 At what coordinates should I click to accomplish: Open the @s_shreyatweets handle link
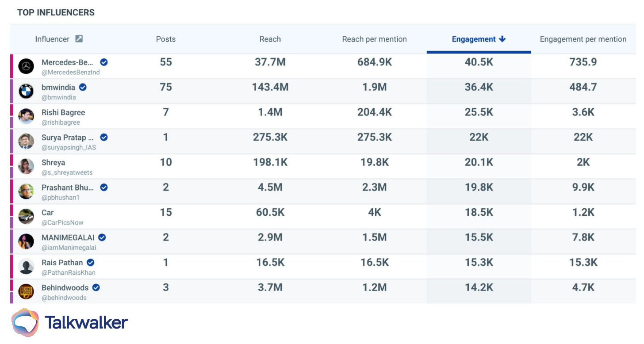[x=67, y=172]
